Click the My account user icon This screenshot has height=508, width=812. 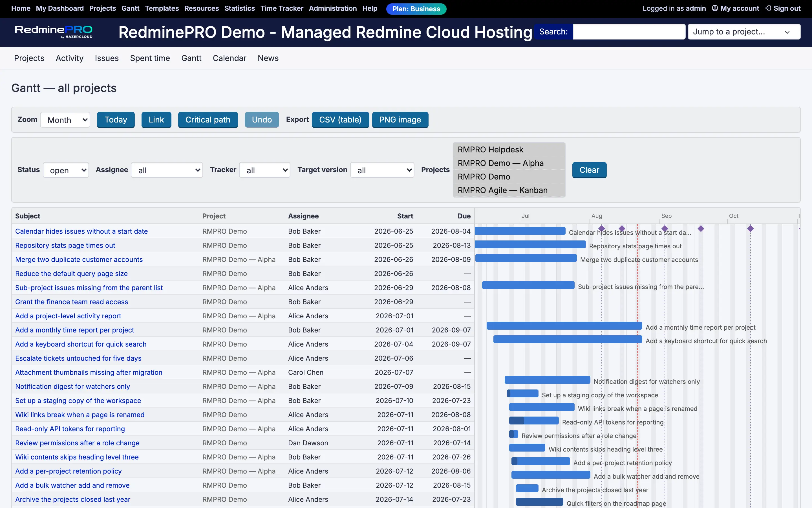(715, 8)
